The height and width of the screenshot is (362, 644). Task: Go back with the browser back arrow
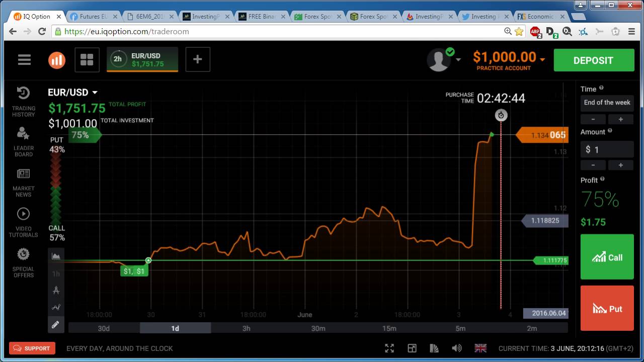[13, 31]
